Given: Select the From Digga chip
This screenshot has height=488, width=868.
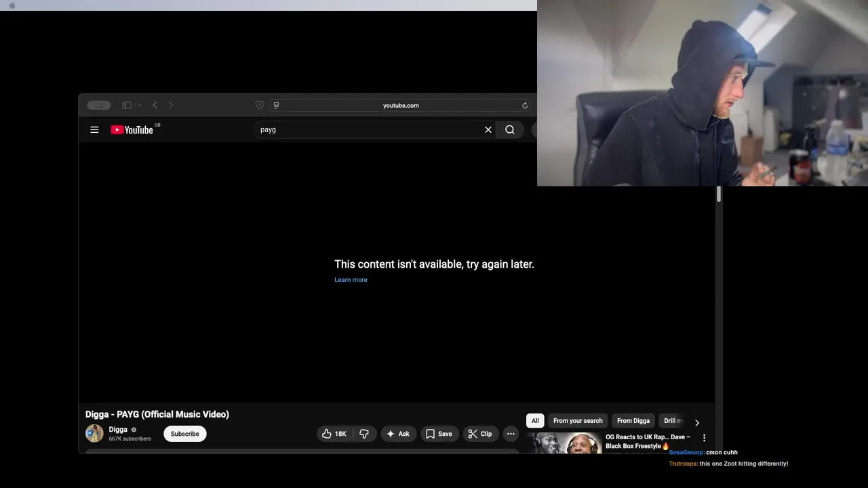Looking at the screenshot, I should pos(633,421).
